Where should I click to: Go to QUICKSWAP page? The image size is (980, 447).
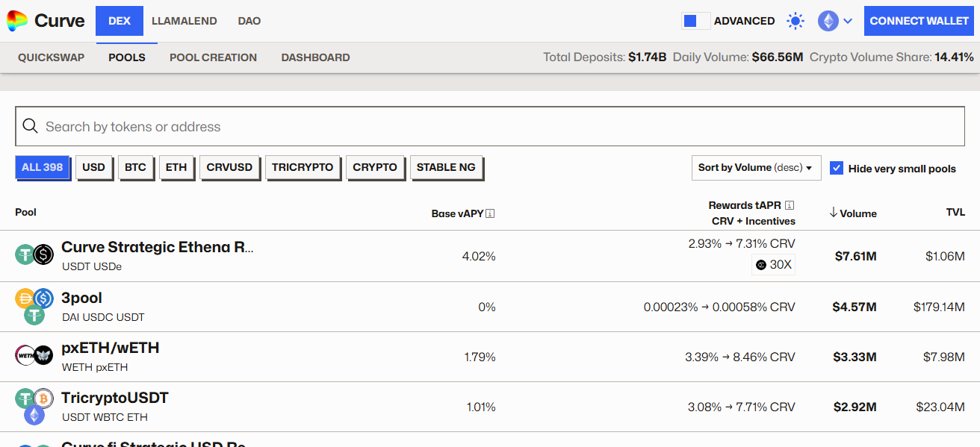point(52,57)
